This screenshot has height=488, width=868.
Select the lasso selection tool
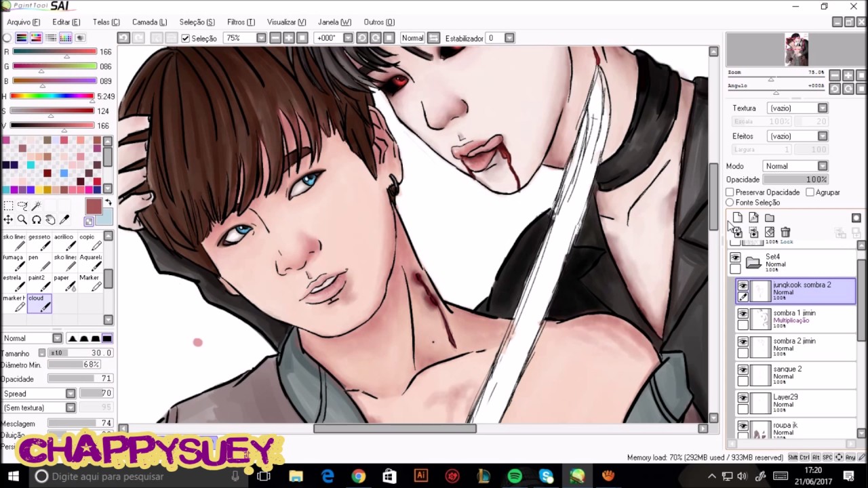pos(22,205)
